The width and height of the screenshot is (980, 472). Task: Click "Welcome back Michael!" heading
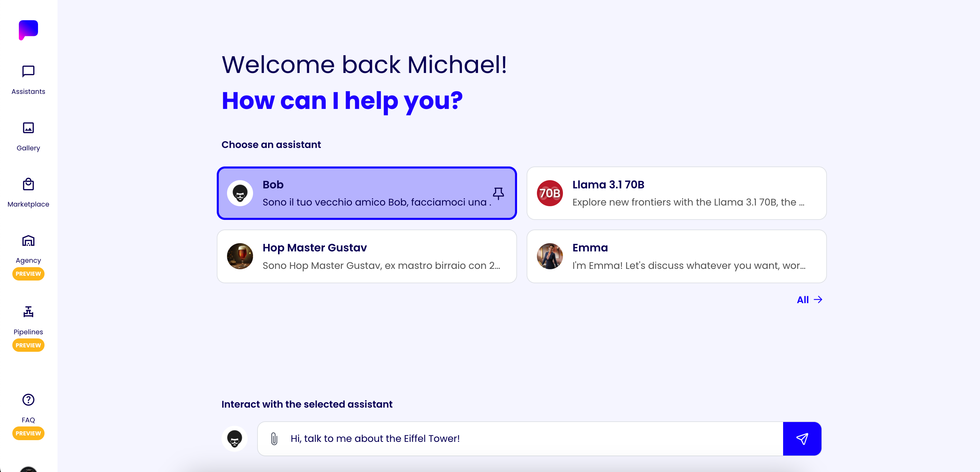(x=364, y=64)
